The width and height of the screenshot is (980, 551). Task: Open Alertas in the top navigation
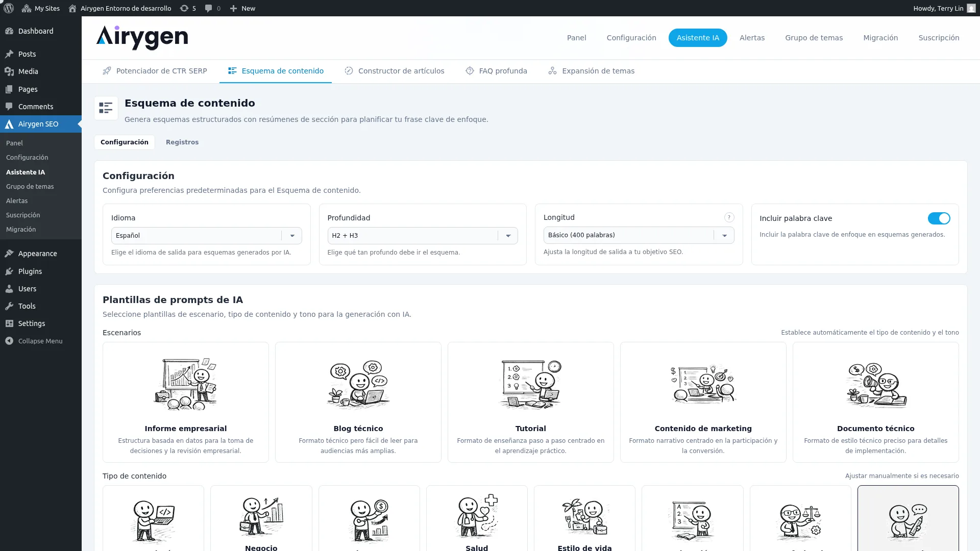pyautogui.click(x=752, y=38)
